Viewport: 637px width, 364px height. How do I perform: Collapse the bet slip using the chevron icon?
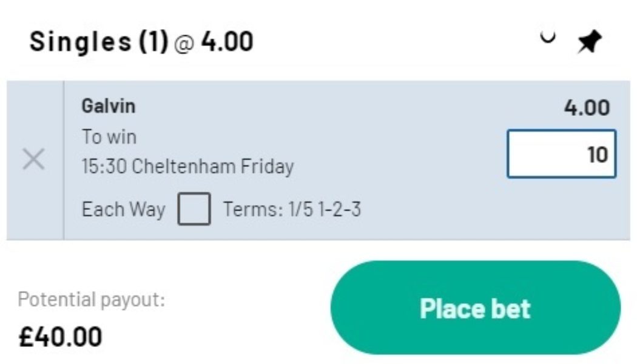click(549, 38)
